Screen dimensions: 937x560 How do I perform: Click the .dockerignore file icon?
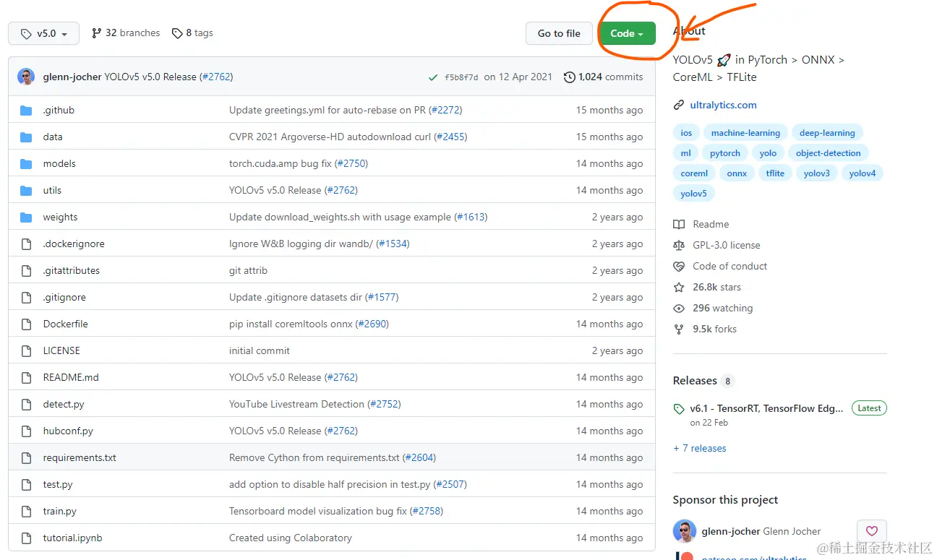(26, 244)
